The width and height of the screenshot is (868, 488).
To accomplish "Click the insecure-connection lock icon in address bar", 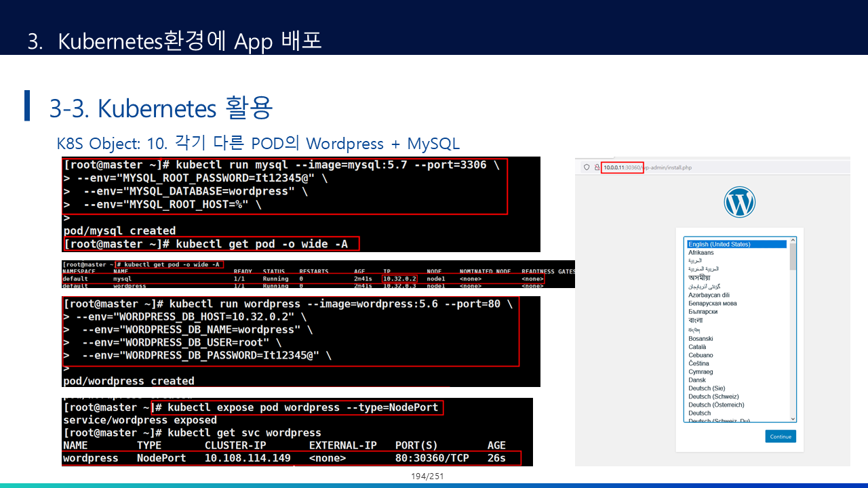I will point(597,167).
